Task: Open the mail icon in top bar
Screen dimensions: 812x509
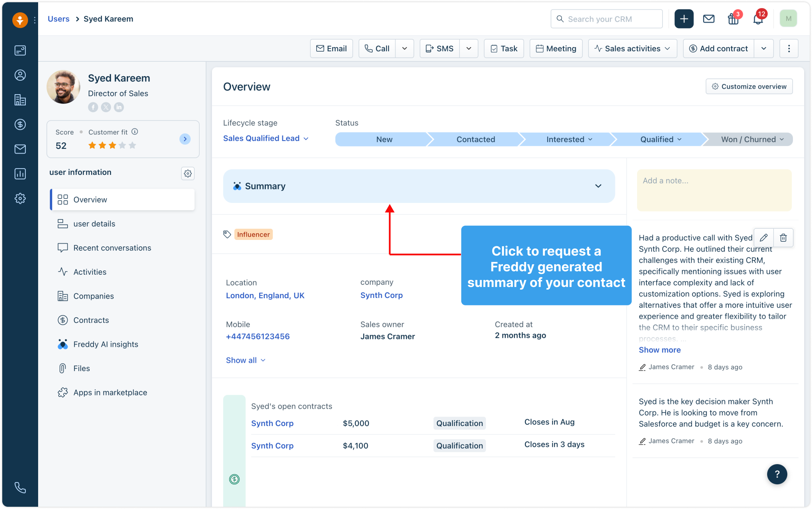Action: click(708, 19)
